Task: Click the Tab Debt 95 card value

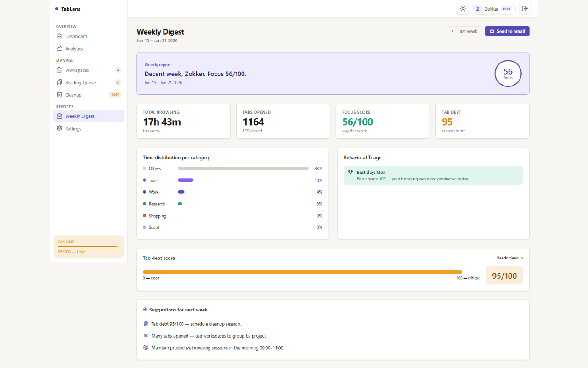Action: (x=447, y=122)
